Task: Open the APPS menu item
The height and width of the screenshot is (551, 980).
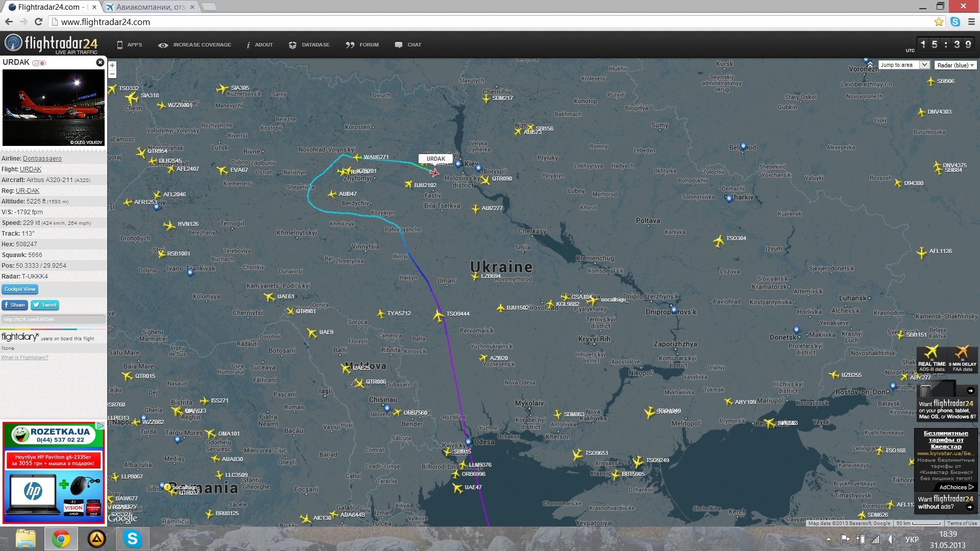Action: 130,45
